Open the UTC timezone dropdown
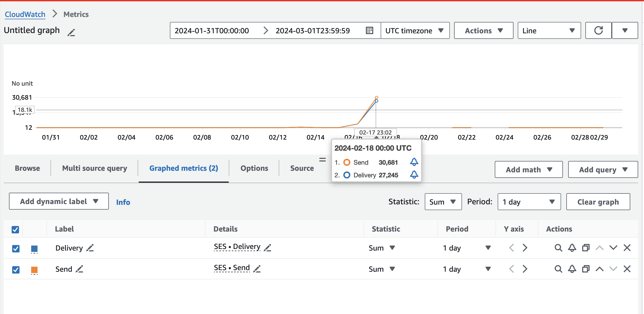Viewport: 644px width, 314px height. tap(415, 31)
